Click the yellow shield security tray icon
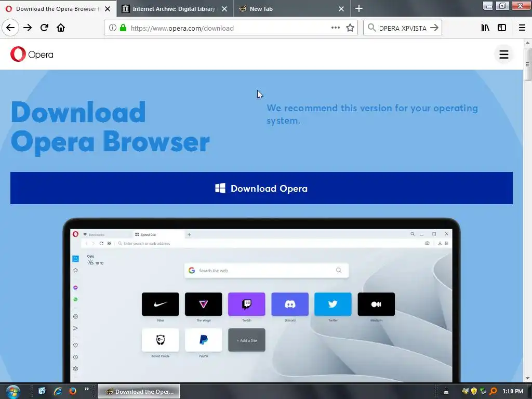The width and height of the screenshot is (532, 399). coord(474,391)
